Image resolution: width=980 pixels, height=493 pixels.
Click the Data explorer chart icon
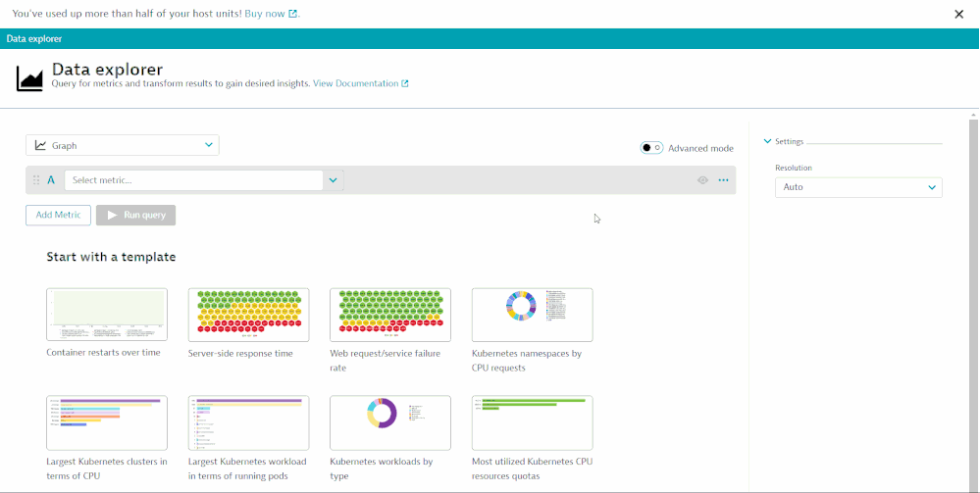[29, 77]
